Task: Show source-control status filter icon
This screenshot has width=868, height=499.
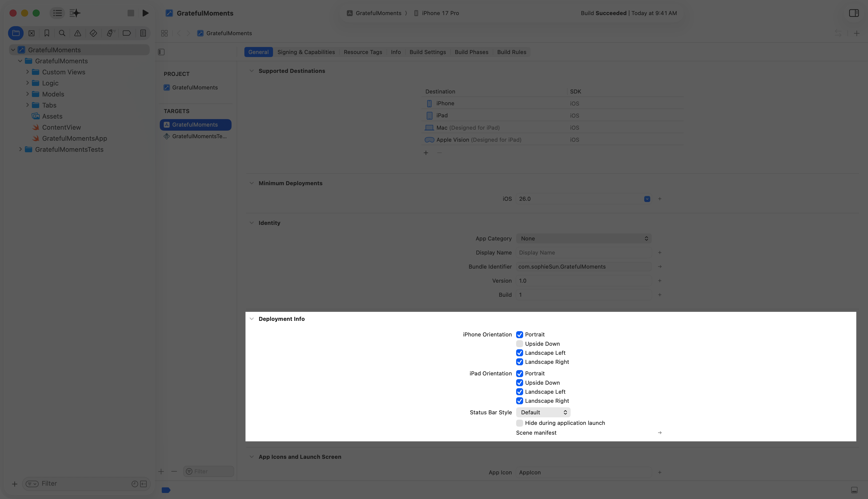Action: [143, 484]
